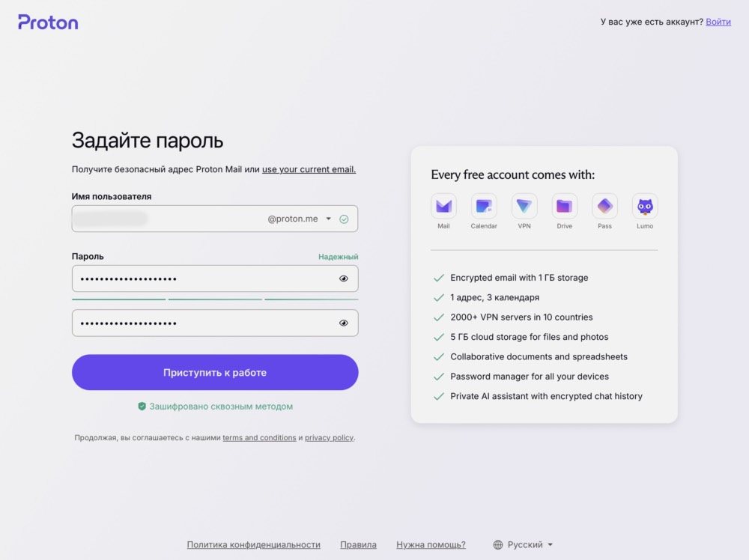Select the Lumo assistant icon

[645, 206]
